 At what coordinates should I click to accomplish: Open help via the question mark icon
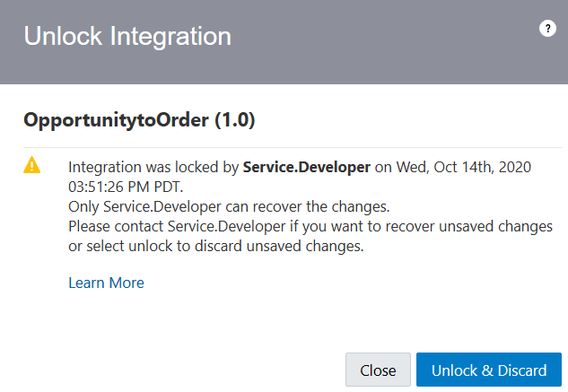pos(547,29)
